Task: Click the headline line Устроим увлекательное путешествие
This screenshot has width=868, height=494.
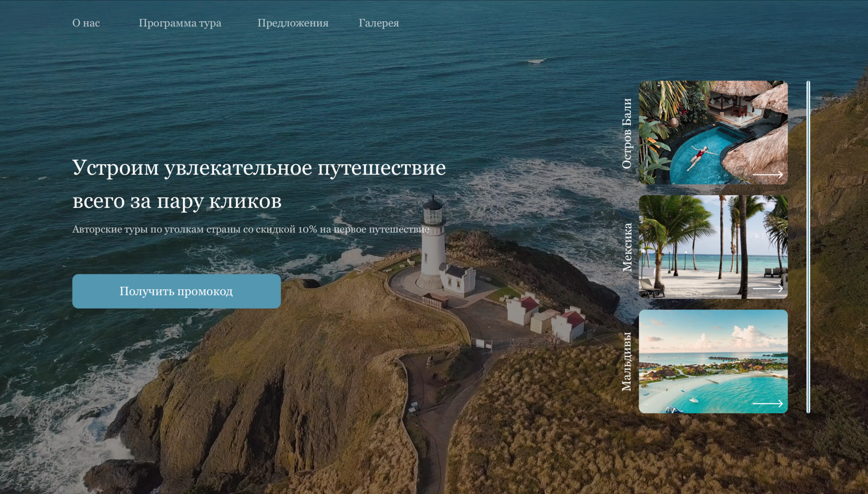Action: [259, 168]
